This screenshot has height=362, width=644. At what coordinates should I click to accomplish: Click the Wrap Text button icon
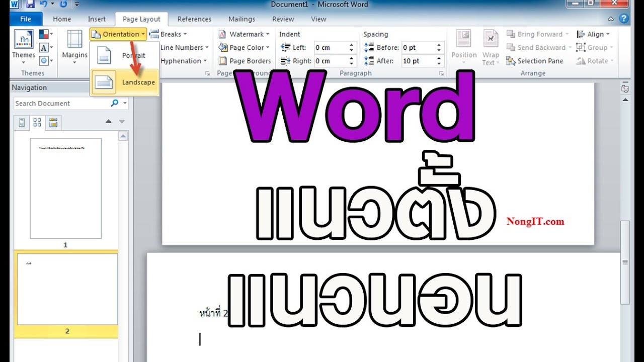point(491,39)
